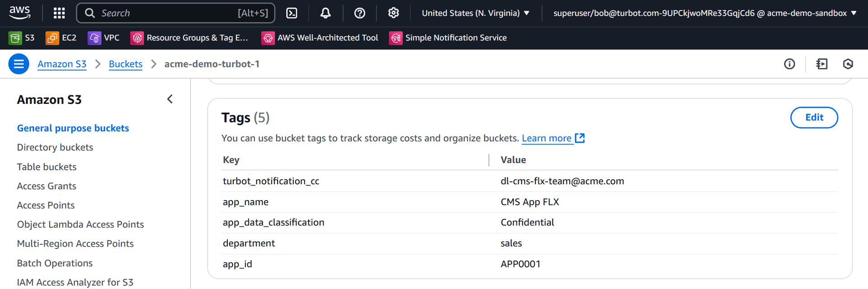
Task: Select dl-cms-flx-team@acme.com value
Action: point(562,181)
